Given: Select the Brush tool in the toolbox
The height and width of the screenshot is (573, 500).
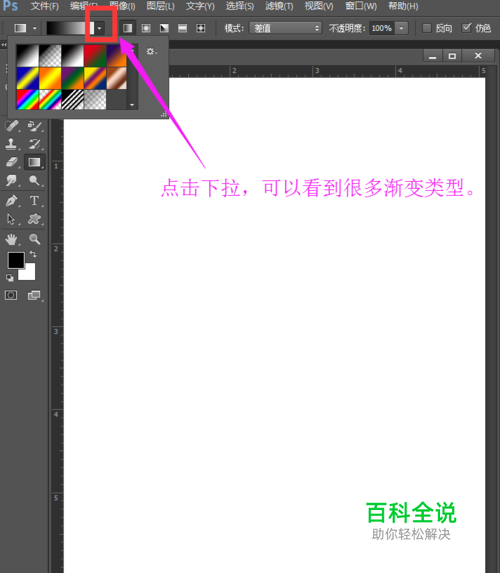Looking at the screenshot, I should tap(34, 126).
